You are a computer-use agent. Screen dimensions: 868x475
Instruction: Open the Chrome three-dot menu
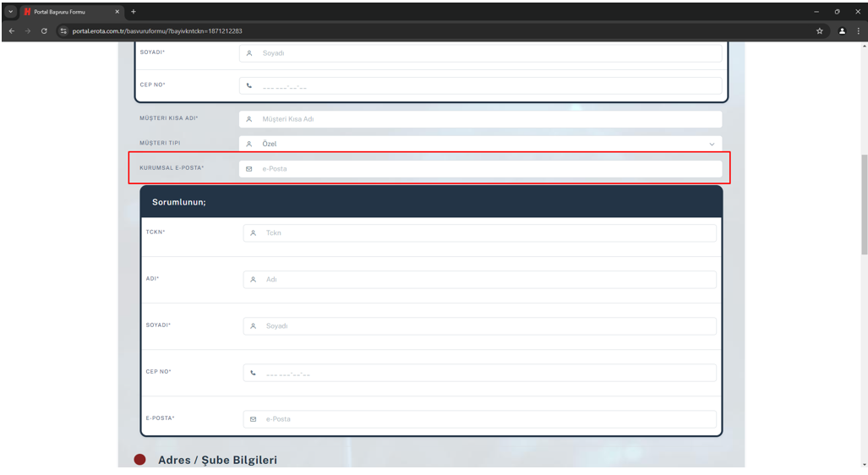click(858, 30)
